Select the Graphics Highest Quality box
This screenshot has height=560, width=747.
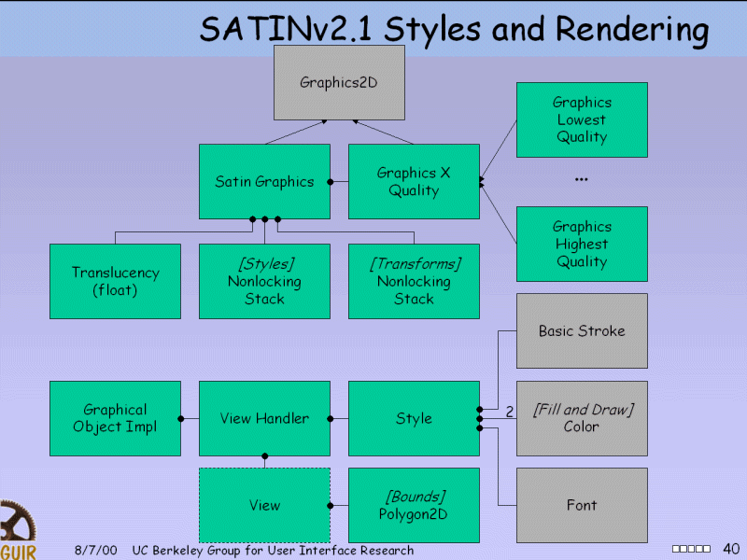pyautogui.click(x=582, y=244)
